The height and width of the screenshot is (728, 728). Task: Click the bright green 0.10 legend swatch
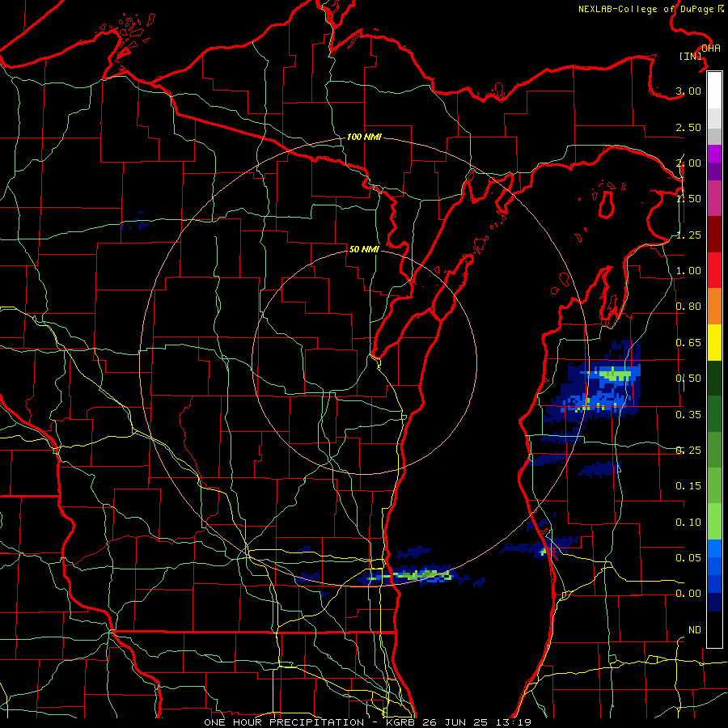714,522
